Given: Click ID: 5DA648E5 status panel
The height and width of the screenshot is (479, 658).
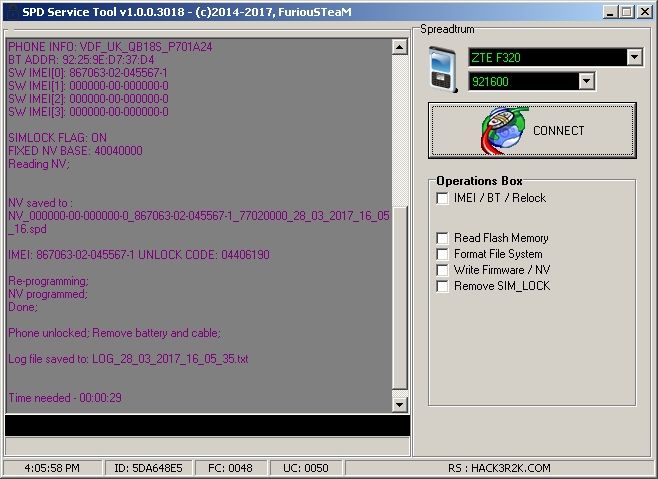Looking at the screenshot, I should coord(148,468).
